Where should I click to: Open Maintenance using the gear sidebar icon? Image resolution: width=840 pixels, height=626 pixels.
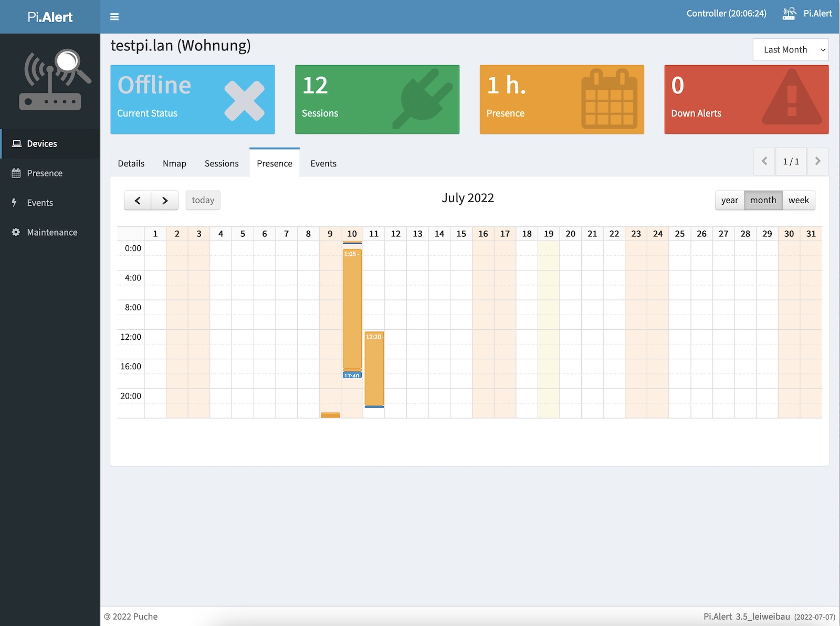[15, 232]
